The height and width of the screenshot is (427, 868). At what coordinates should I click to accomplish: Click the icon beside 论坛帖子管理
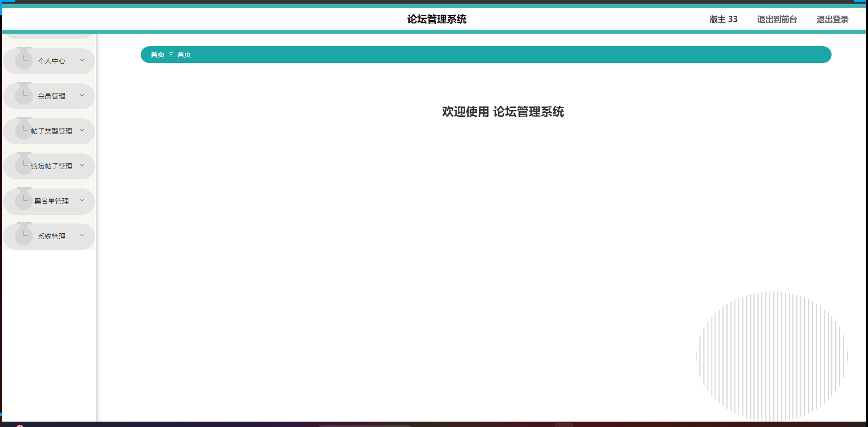point(24,165)
